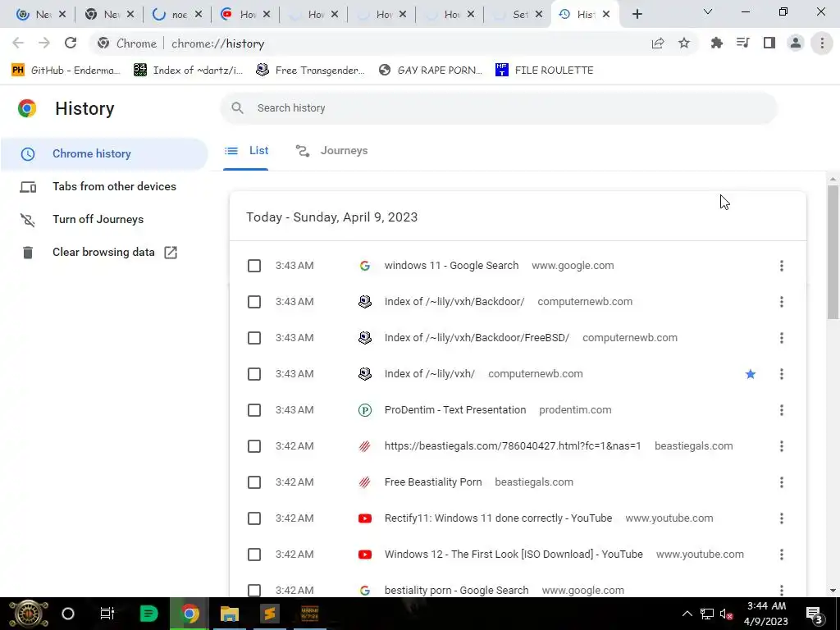Open the Chrome three-dot main menu

[x=822, y=43]
